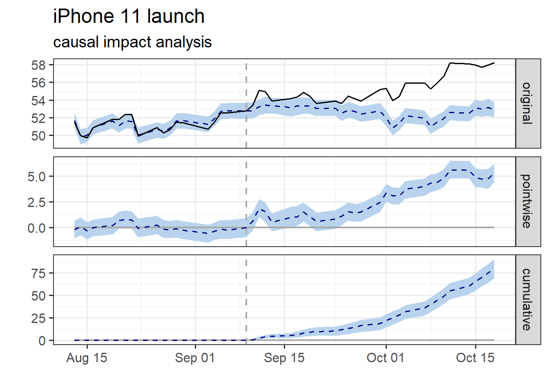This screenshot has width=549, height=392.
Task: Click the "75" y-axis label in cumulative panel
Action: click(x=38, y=273)
